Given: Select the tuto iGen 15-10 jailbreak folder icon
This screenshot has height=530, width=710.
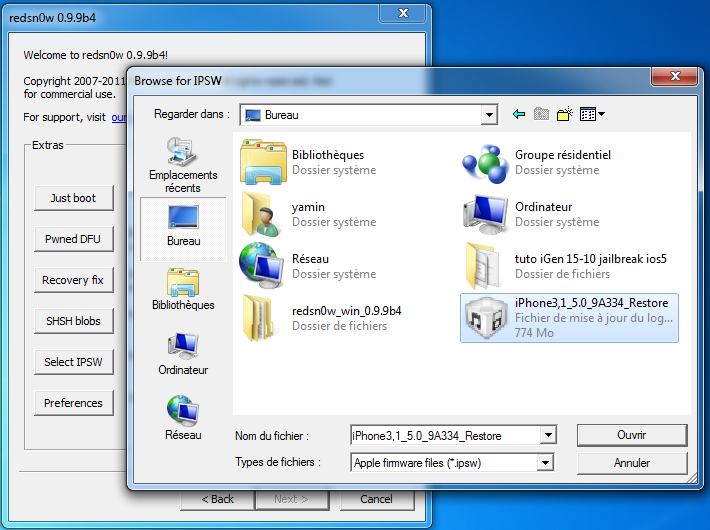Looking at the screenshot, I should (485, 265).
